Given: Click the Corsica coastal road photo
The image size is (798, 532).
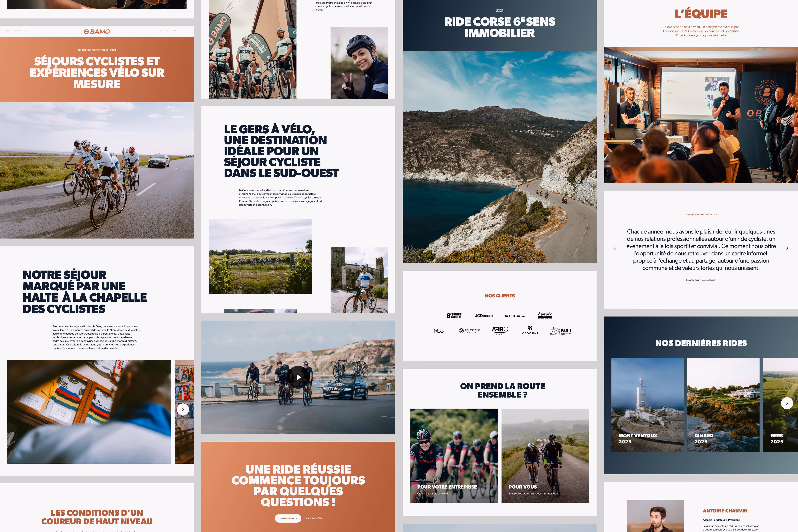Looking at the screenshot, I should (x=499, y=157).
